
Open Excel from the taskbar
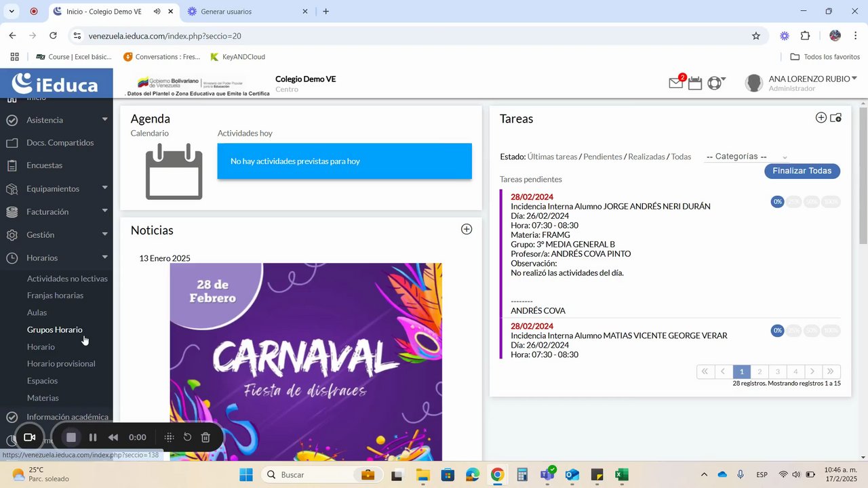pyautogui.click(x=622, y=474)
